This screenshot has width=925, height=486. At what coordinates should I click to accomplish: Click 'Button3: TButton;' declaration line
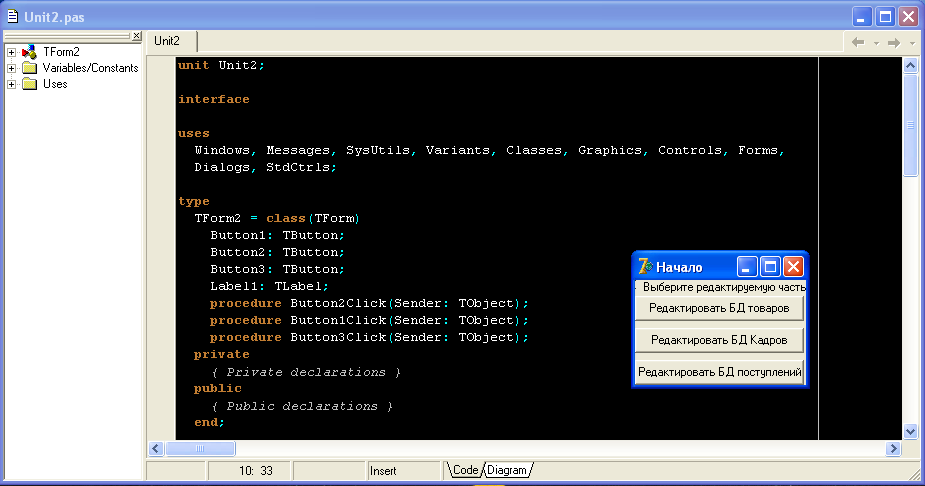[x=277, y=270]
